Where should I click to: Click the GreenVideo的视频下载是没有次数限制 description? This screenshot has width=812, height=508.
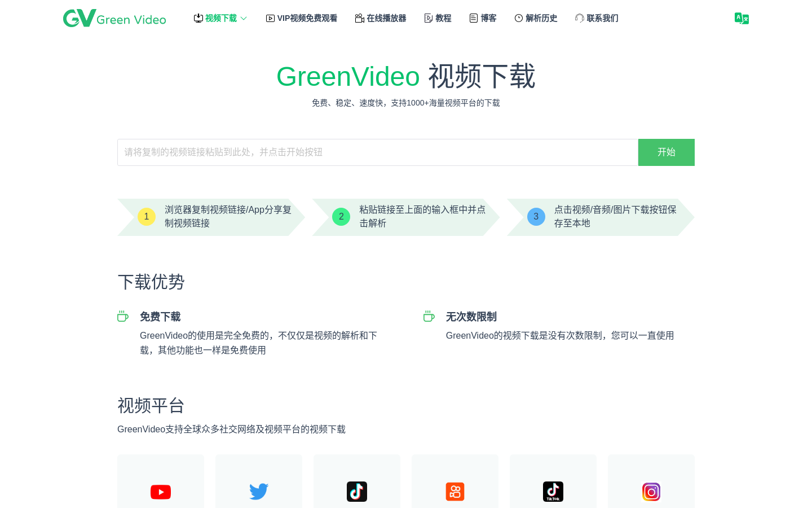(x=560, y=336)
